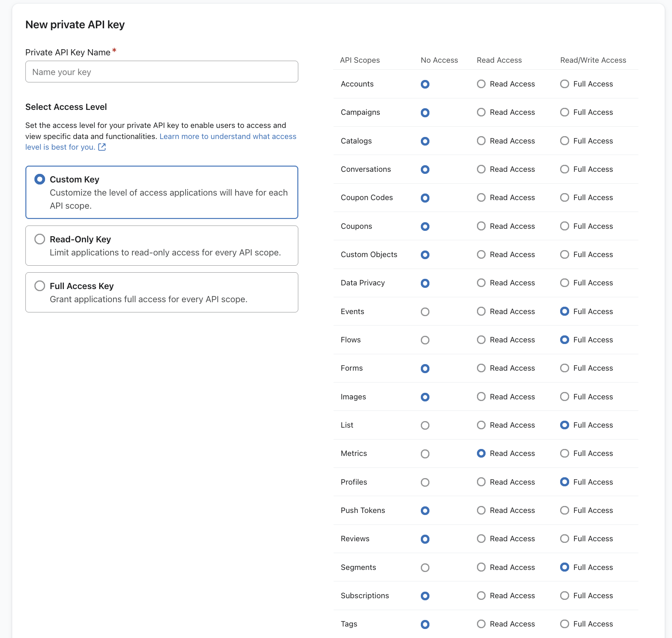Set Push Tokens to Read Access
The image size is (672, 638).
[481, 510]
